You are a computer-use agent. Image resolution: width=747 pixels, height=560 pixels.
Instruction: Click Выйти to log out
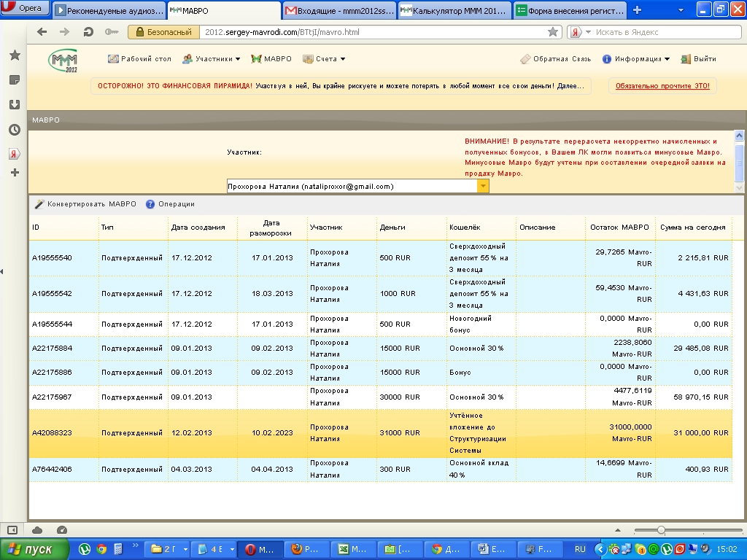click(699, 59)
